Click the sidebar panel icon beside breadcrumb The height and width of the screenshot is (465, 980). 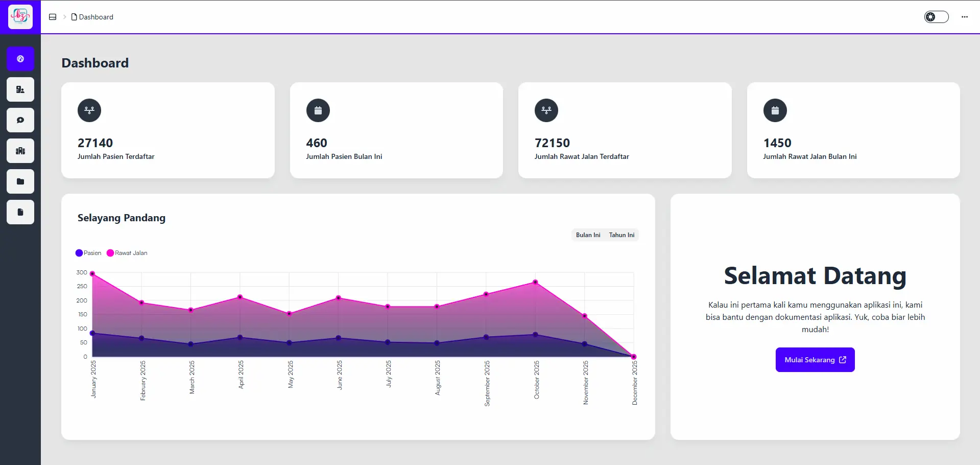click(x=53, y=17)
